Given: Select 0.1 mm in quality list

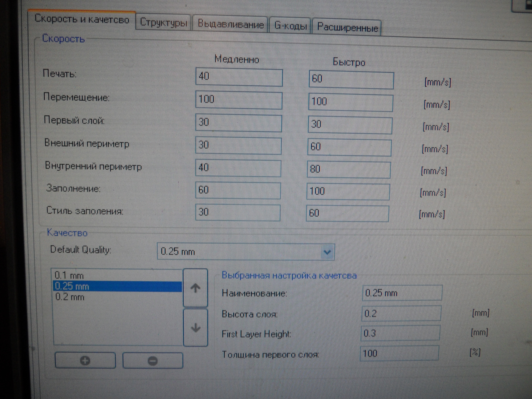Looking at the screenshot, I should (x=69, y=275).
